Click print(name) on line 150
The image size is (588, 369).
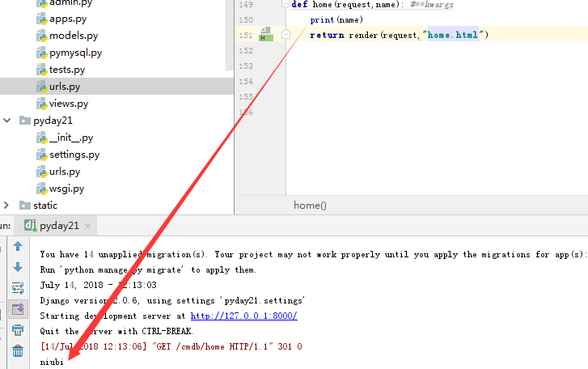click(x=336, y=20)
